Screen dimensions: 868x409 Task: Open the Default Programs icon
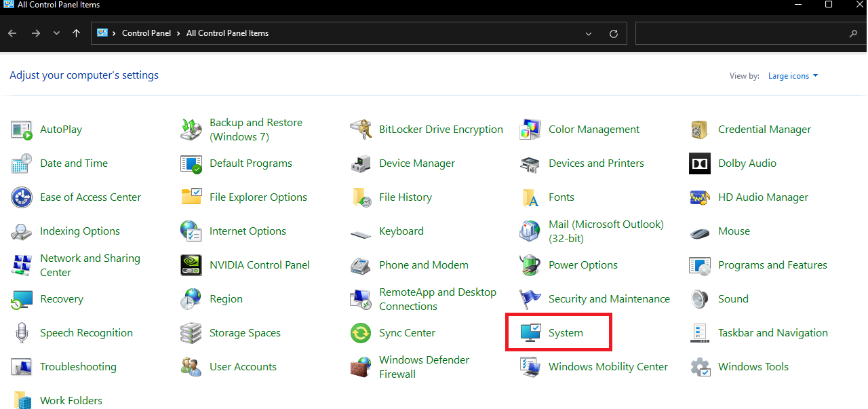click(x=191, y=163)
